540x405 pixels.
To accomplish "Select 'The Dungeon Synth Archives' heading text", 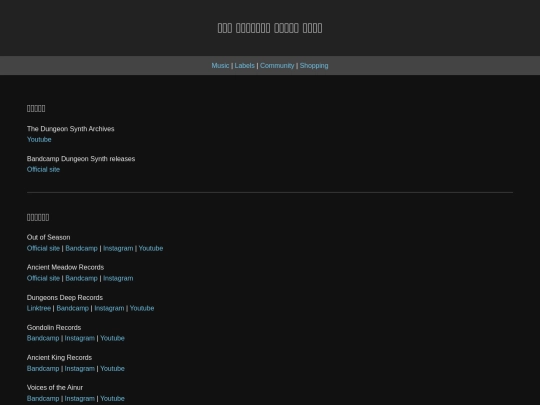I will (x=71, y=129).
